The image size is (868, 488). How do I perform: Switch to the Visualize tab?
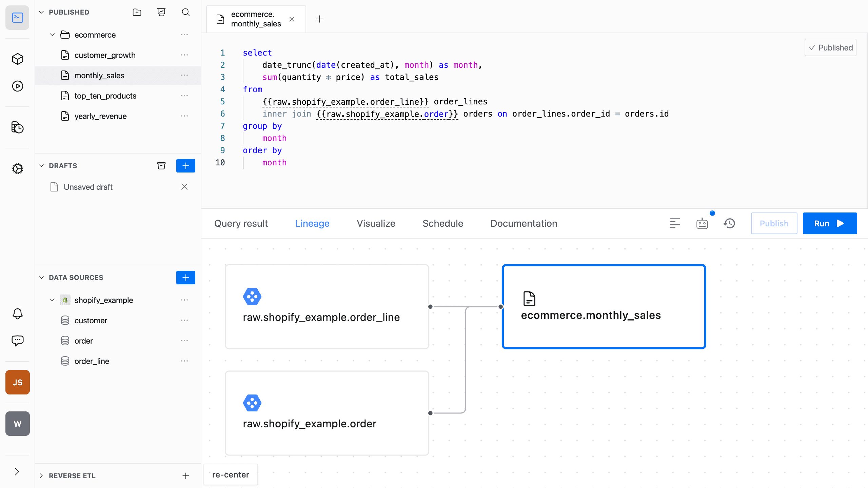click(x=376, y=223)
